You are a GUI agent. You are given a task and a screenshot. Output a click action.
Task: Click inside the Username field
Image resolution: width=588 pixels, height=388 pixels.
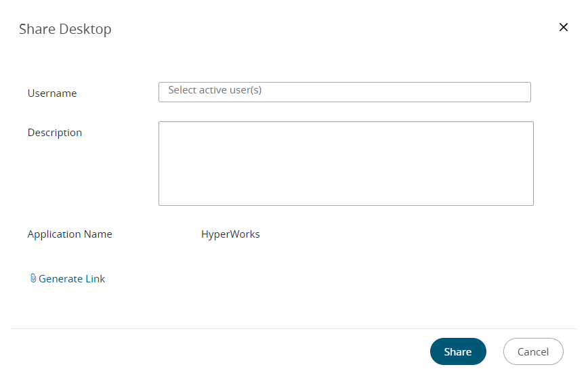(x=345, y=92)
